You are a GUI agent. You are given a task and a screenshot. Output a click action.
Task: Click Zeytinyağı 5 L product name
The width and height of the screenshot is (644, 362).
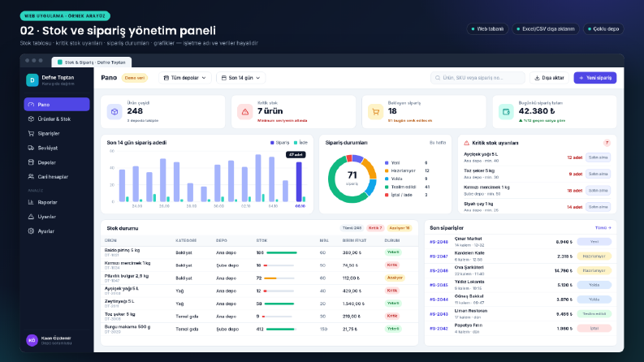[119, 301]
